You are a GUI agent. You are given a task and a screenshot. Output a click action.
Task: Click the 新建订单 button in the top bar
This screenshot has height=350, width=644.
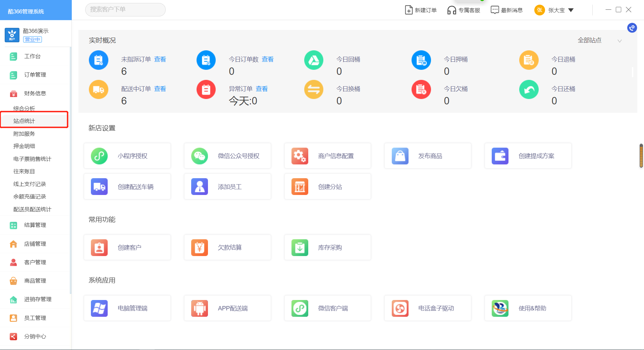(x=421, y=10)
